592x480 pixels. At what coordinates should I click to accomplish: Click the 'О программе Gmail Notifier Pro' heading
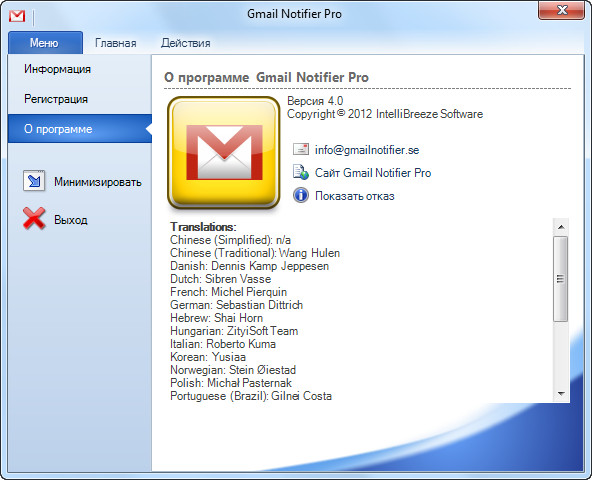(266, 77)
